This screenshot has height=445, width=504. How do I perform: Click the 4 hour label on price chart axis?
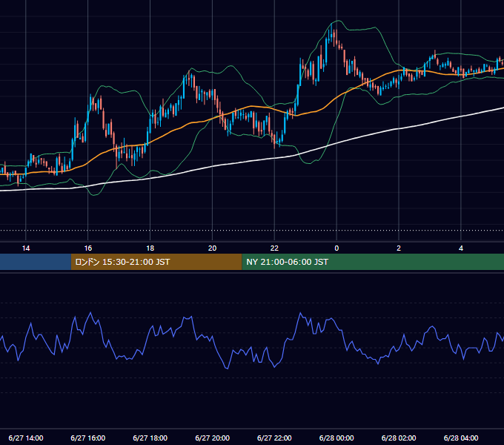coord(461,248)
